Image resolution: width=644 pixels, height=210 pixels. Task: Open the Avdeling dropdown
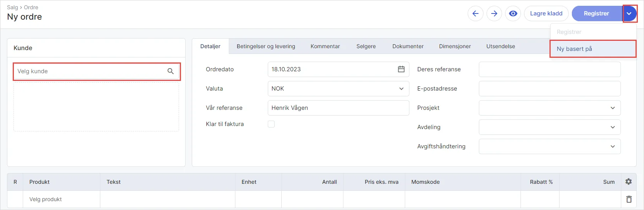coord(550,127)
